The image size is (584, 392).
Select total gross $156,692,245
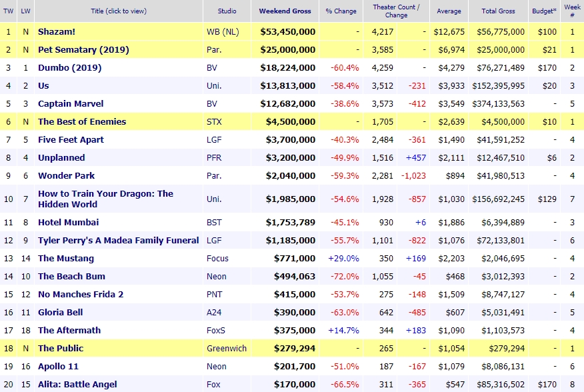pyautogui.click(x=499, y=199)
